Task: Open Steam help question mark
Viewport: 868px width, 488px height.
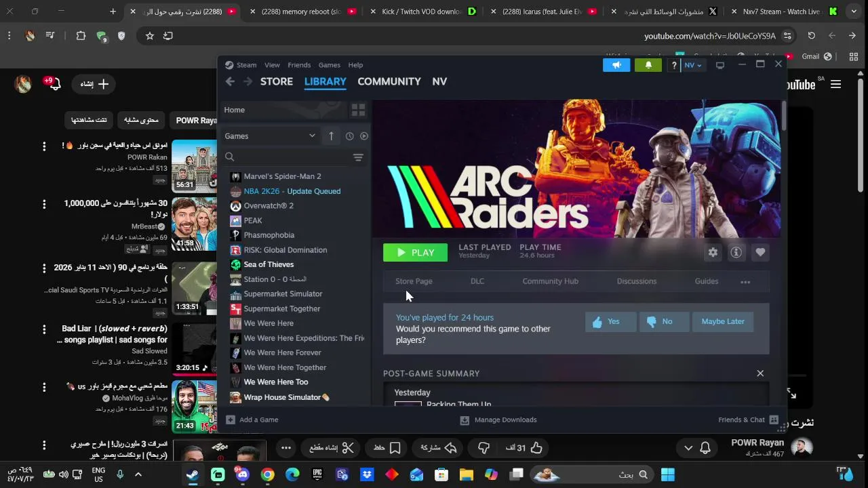Action: tap(673, 65)
